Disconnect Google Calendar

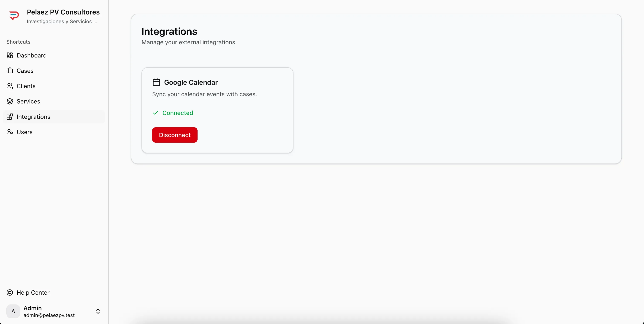(x=175, y=135)
